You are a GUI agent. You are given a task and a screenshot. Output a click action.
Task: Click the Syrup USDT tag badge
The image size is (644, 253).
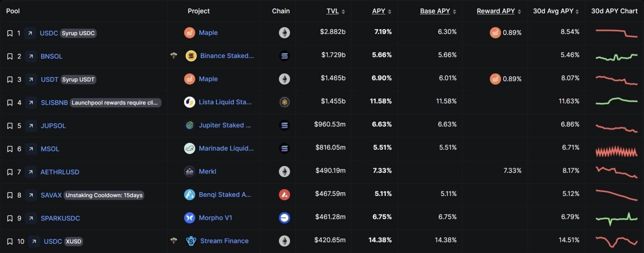coord(78,80)
